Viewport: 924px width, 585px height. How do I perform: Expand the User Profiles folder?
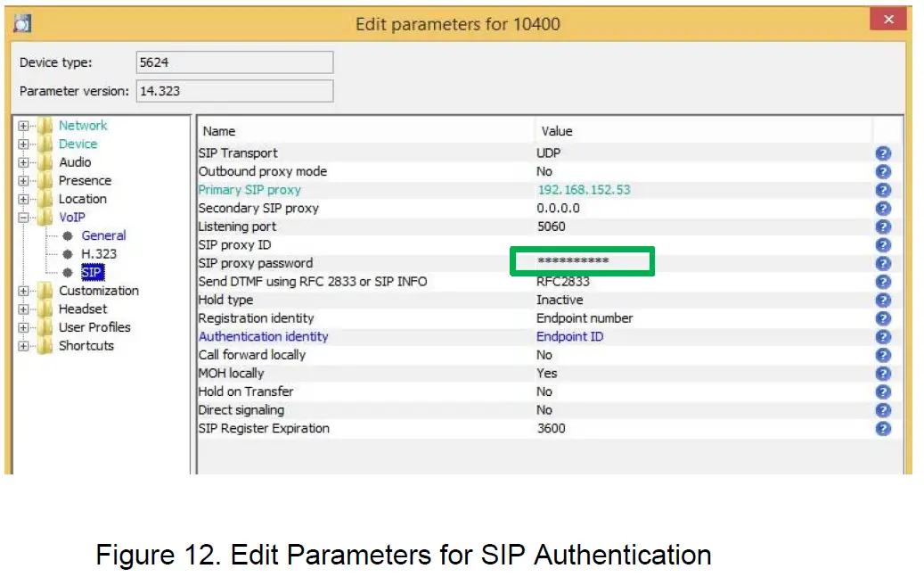pos(24,327)
